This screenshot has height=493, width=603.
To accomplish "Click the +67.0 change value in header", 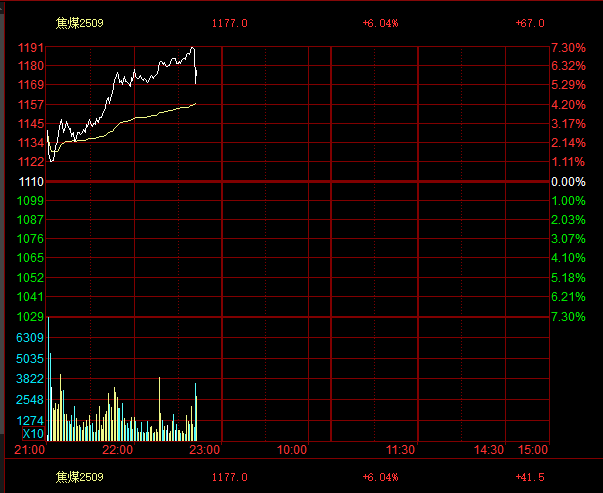I will pos(530,23).
